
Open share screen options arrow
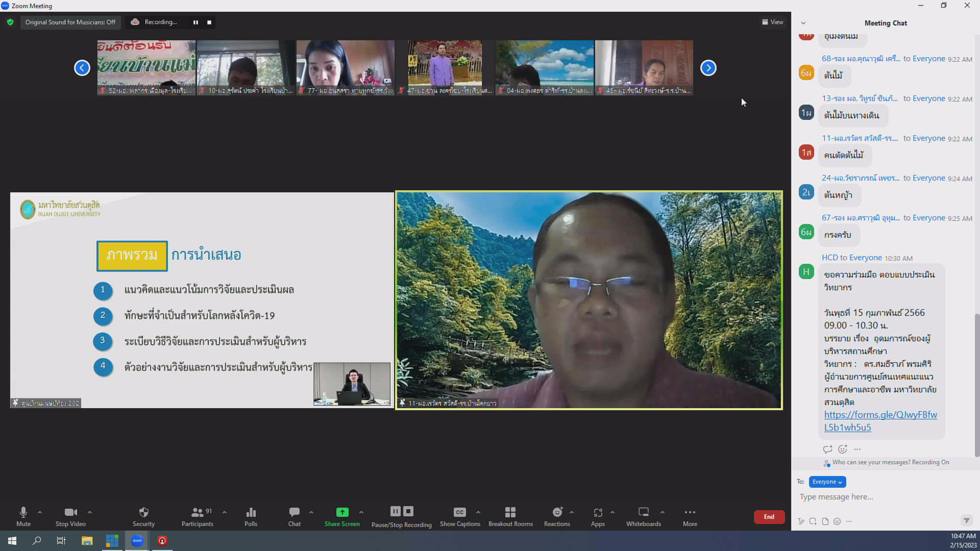pyautogui.click(x=361, y=512)
